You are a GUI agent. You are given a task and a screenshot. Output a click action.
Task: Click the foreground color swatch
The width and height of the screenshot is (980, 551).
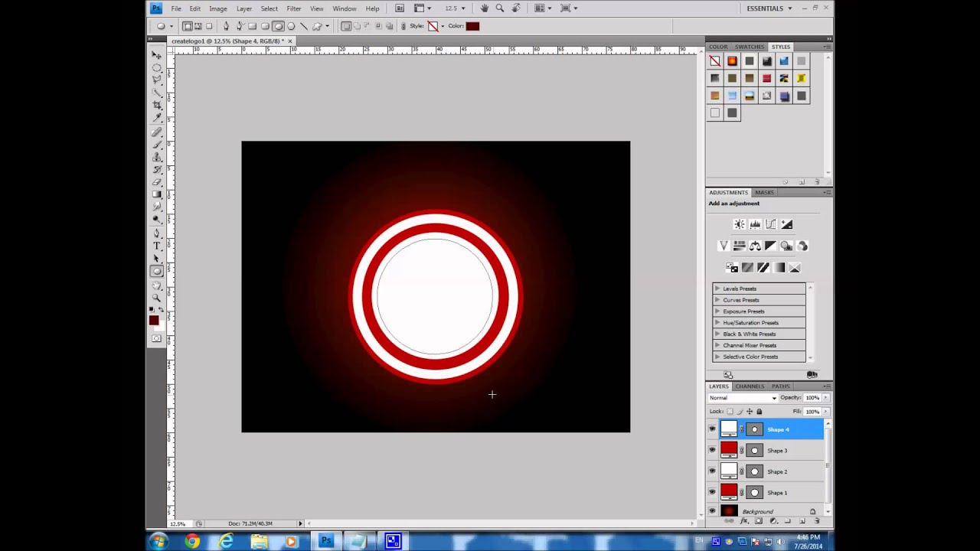[x=154, y=321]
